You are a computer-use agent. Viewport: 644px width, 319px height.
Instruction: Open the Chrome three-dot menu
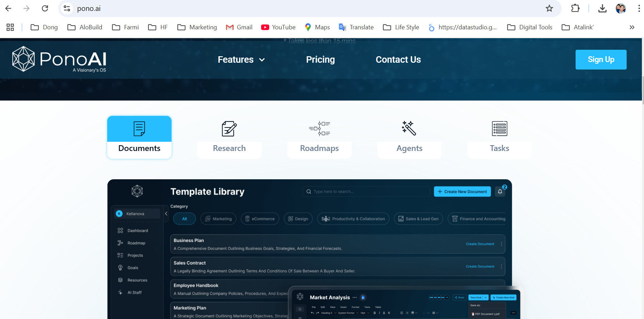tap(639, 9)
